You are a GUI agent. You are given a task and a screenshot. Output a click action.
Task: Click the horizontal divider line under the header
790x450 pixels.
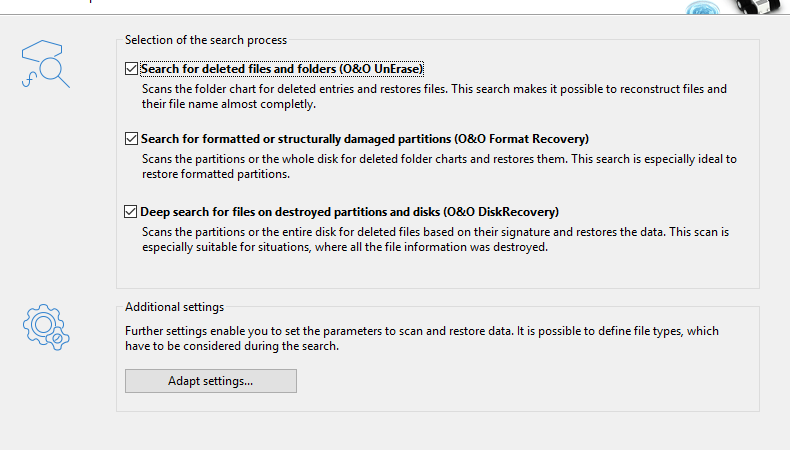point(395,15)
